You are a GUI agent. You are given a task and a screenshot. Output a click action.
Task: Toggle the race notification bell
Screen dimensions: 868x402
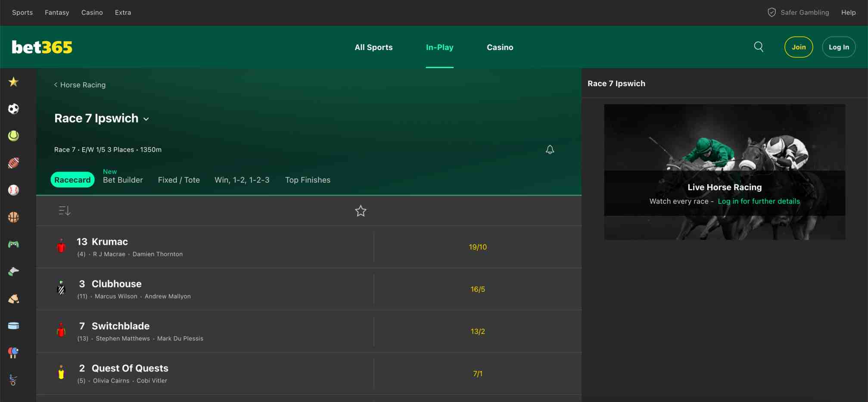tap(550, 150)
